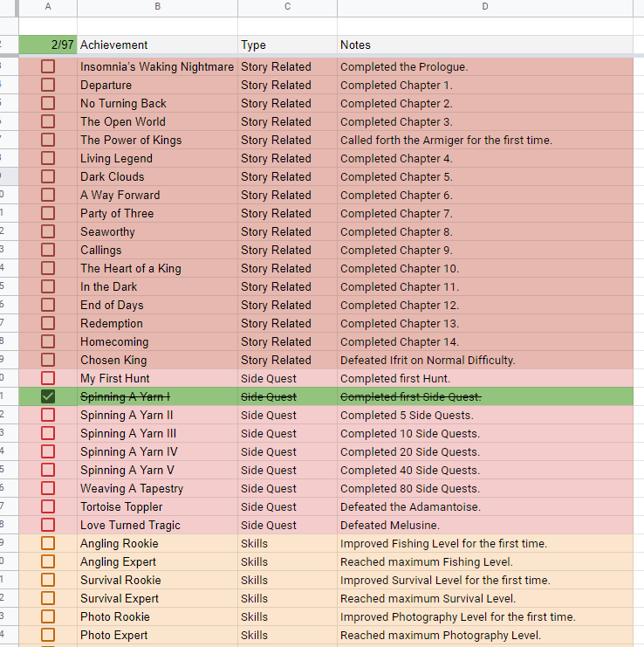Viewport: 644px width, 647px height.
Task: Tick the Tortoise Toppler checkbox
Action: click(48, 506)
